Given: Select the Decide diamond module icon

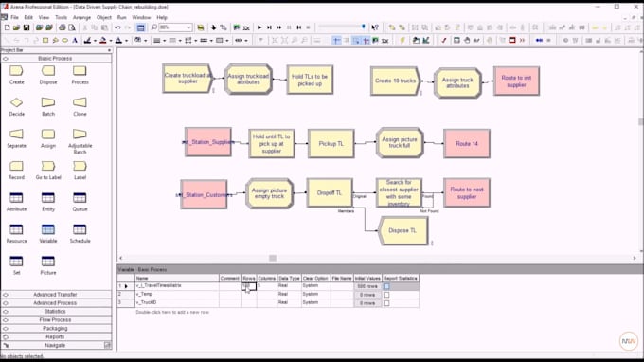Looking at the screenshot, I should 16,102.
